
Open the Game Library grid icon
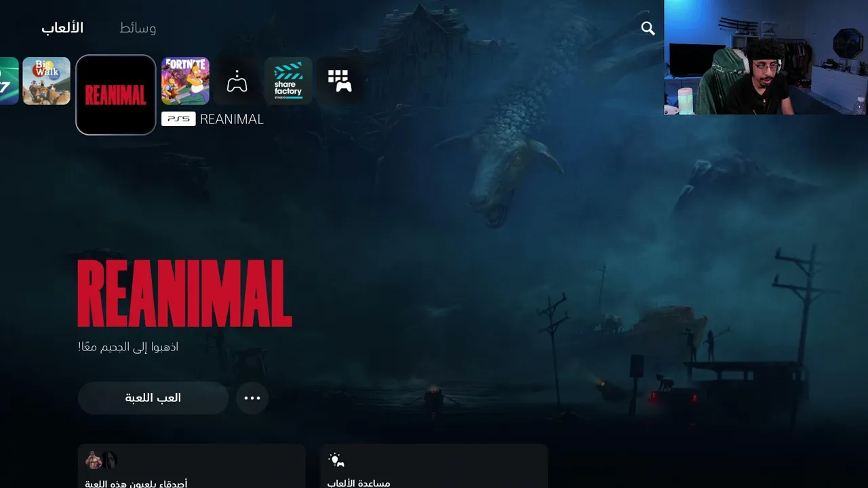click(340, 81)
